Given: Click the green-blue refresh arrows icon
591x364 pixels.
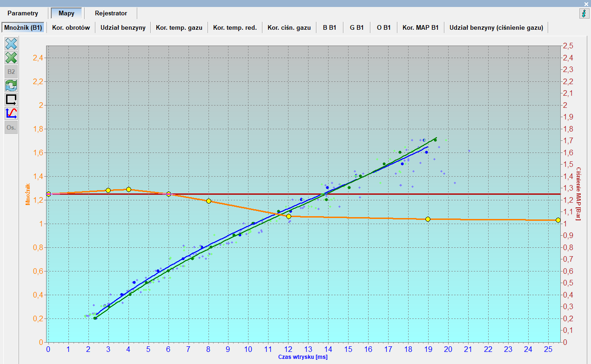Looking at the screenshot, I should point(11,86).
